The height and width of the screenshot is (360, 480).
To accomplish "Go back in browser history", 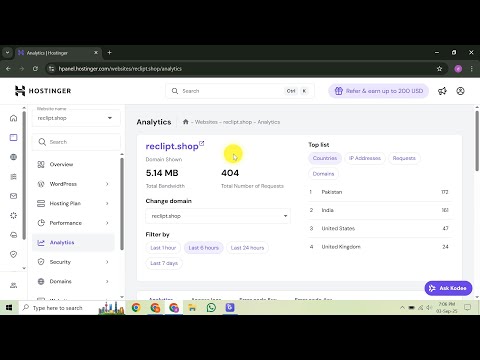I will click(8, 69).
